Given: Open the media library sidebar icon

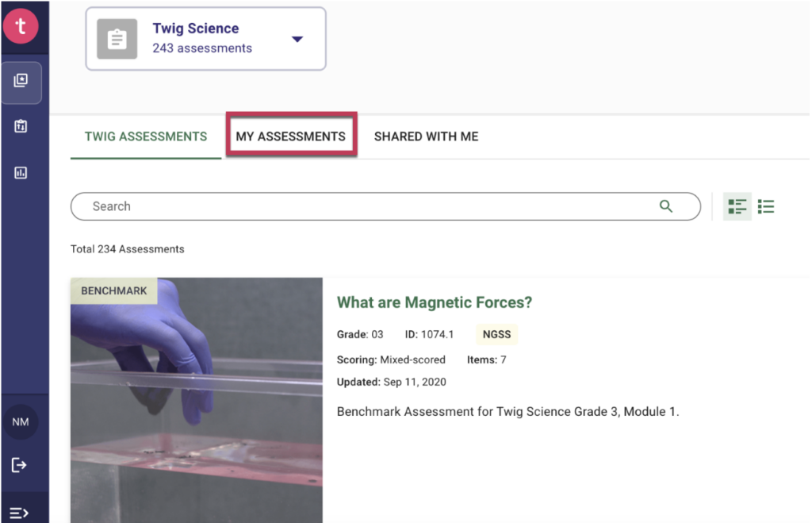Looking at the screenshot, I should point(21,81).
